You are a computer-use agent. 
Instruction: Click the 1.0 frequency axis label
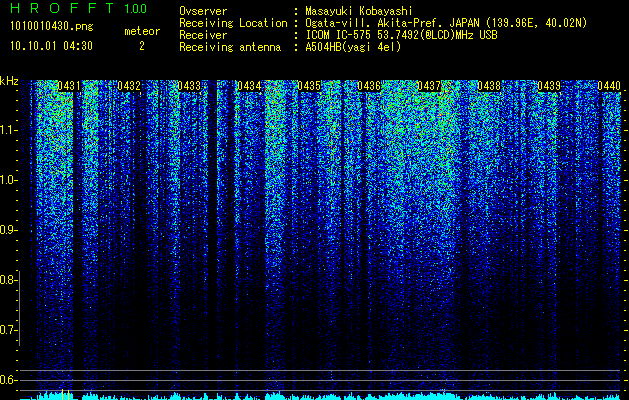(x=9, y=180)
